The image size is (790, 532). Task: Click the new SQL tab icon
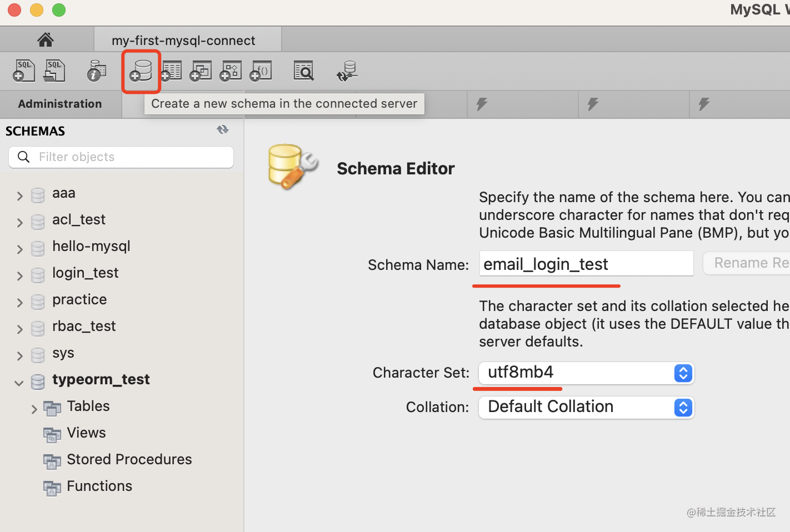pos(24,71)
